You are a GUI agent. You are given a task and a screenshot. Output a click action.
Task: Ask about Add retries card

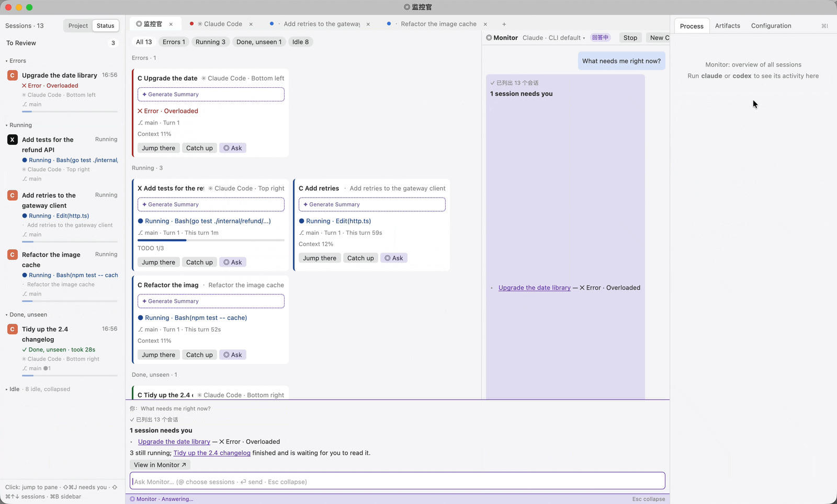tap(394, 258)
